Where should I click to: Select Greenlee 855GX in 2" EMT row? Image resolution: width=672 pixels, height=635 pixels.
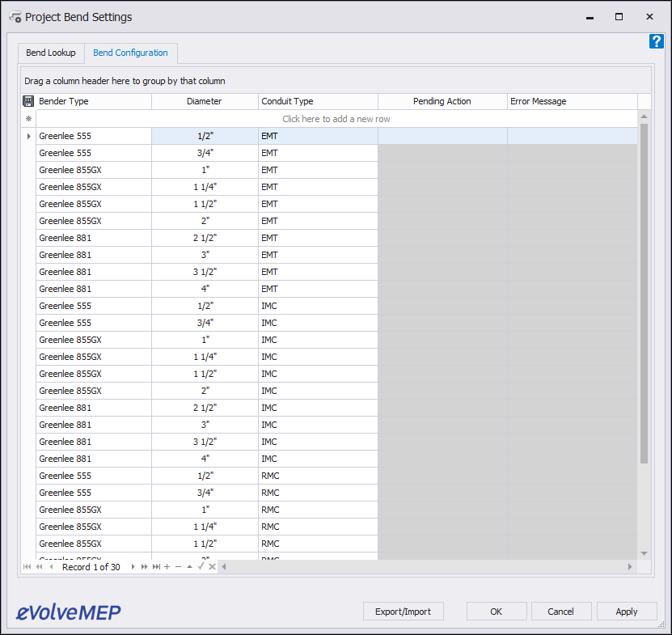(94, 221)
